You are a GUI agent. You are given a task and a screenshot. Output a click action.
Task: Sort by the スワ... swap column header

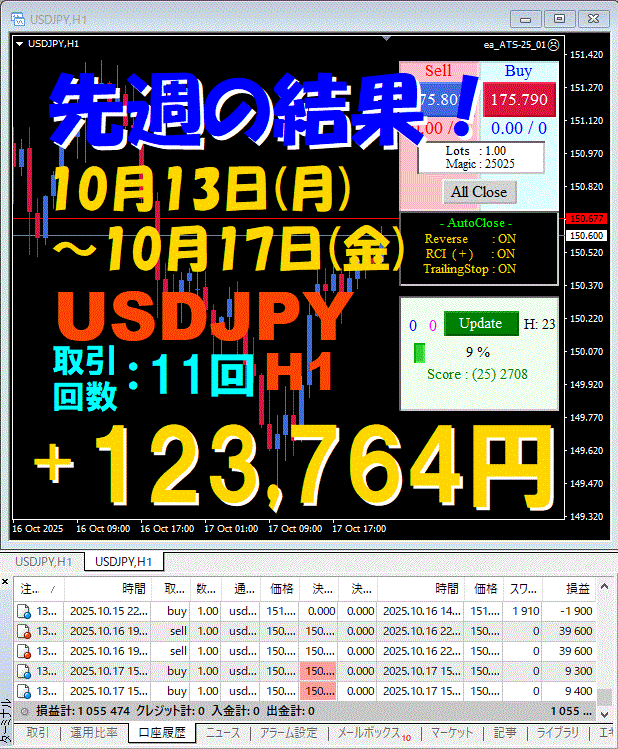[522, 589]
